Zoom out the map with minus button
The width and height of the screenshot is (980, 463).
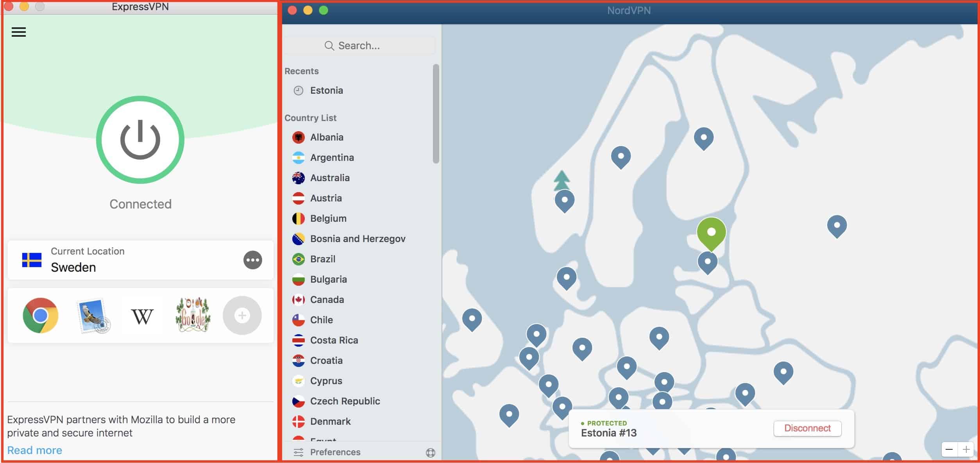click(x=949, y=449)
